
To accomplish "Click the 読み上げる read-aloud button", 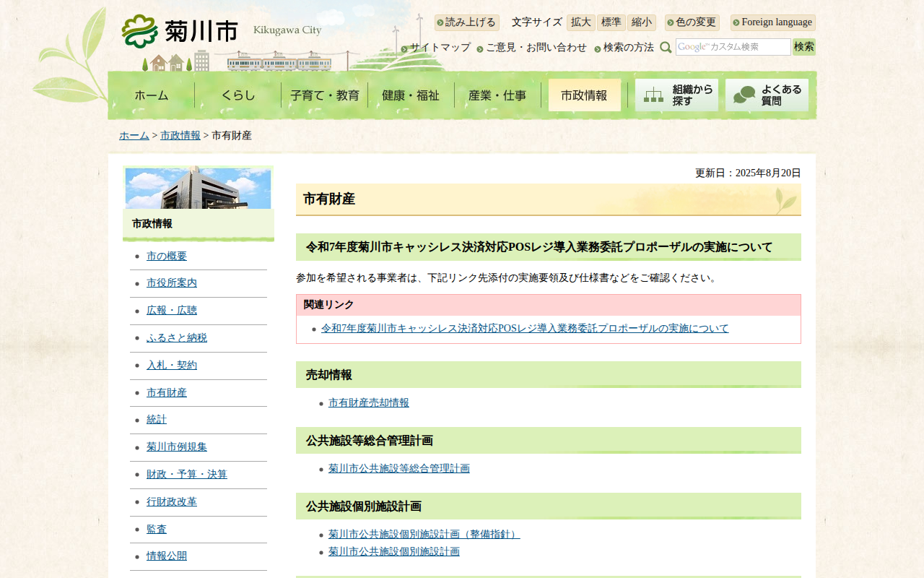I will point(467,22).
